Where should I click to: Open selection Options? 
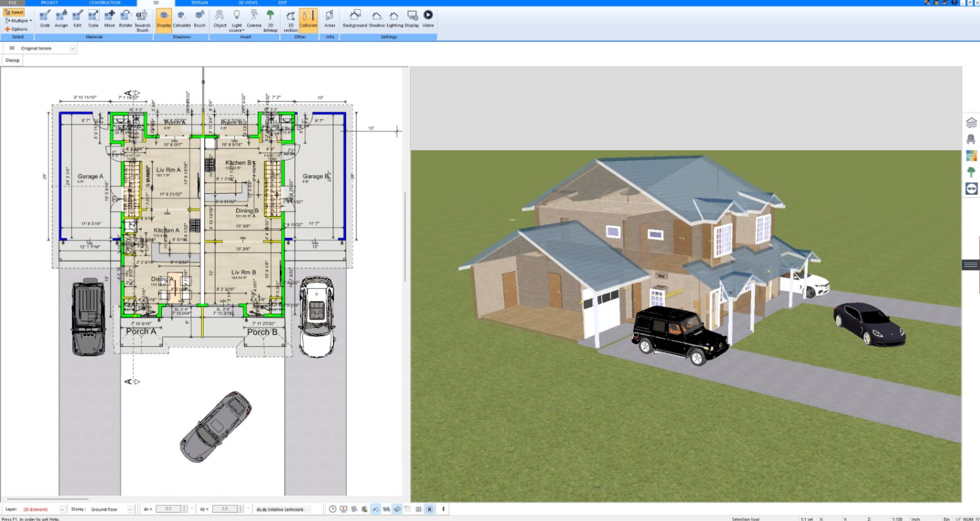coord(16,29)
